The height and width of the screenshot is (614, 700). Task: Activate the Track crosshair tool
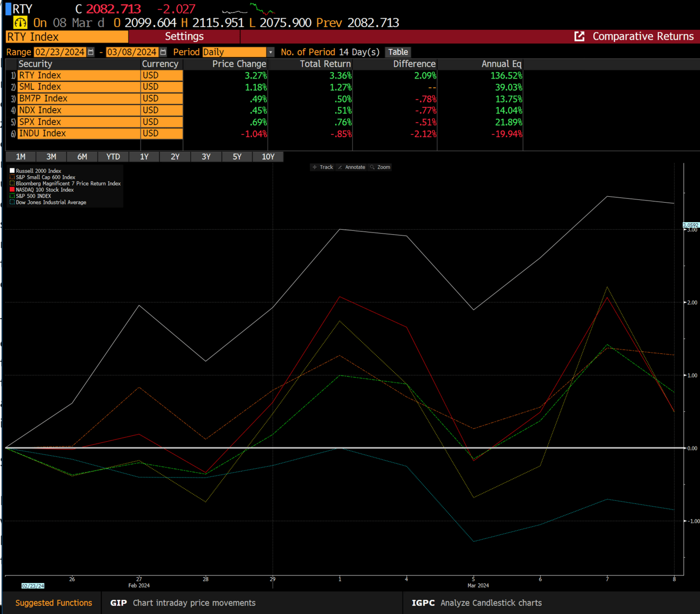pos(323,167)
